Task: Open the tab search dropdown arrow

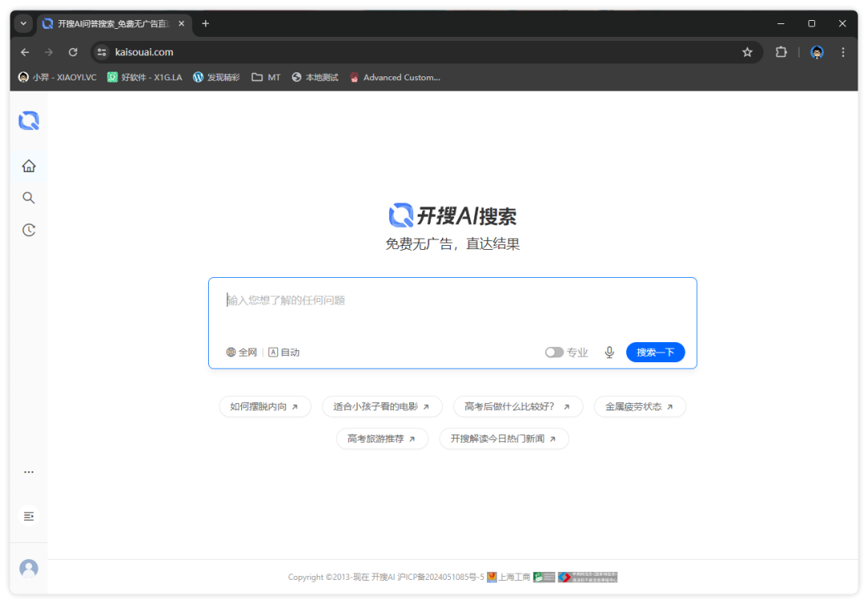Action: click(23, 24)
